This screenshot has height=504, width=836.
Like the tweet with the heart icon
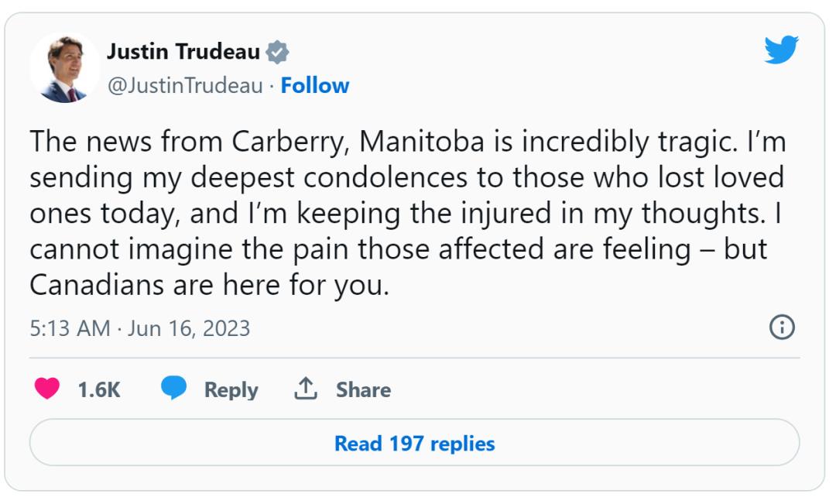(x=47, y=389)
